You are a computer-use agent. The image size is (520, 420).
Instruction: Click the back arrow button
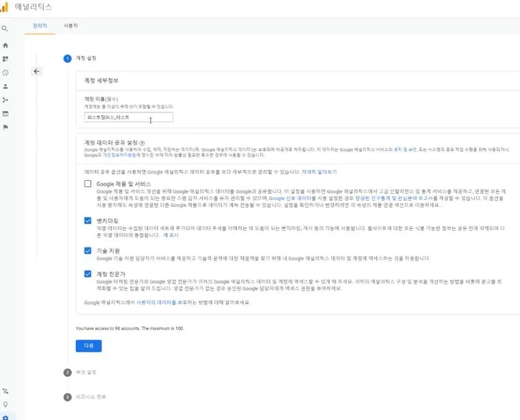36,71
